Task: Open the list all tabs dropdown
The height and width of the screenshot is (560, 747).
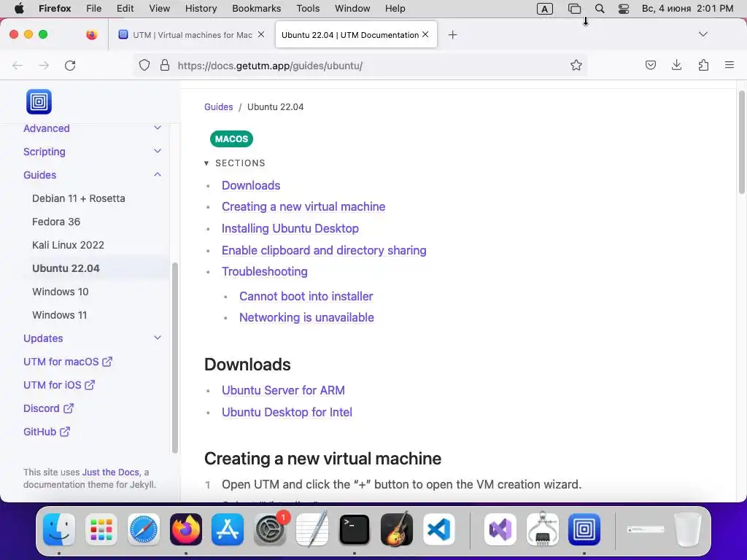Action: 703,34
